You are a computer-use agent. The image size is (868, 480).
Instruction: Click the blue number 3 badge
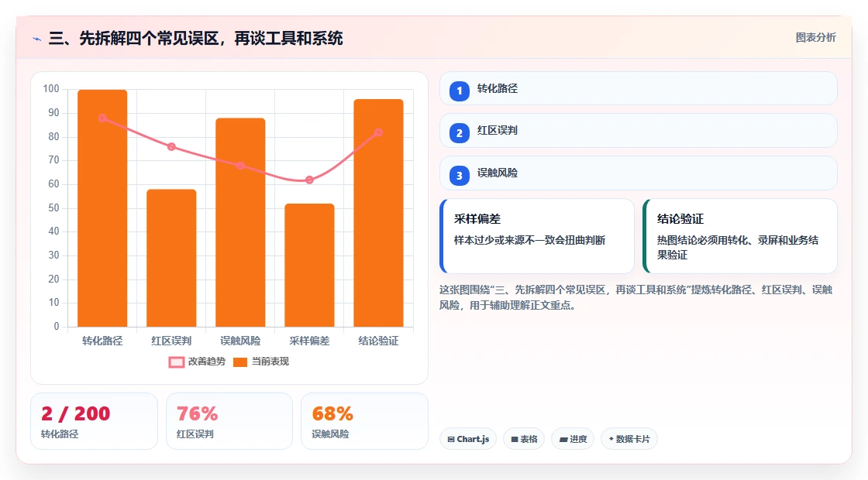tap(460, 176)
